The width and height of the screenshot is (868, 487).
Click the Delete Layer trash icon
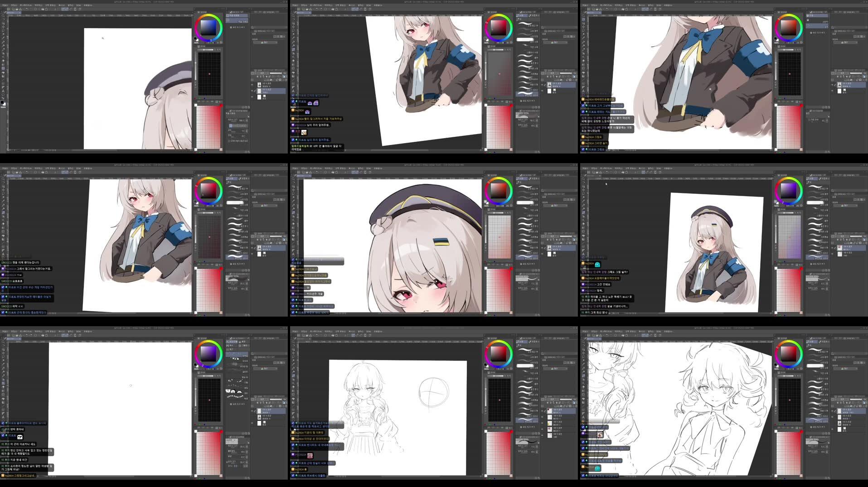click(x=576, y=79)
